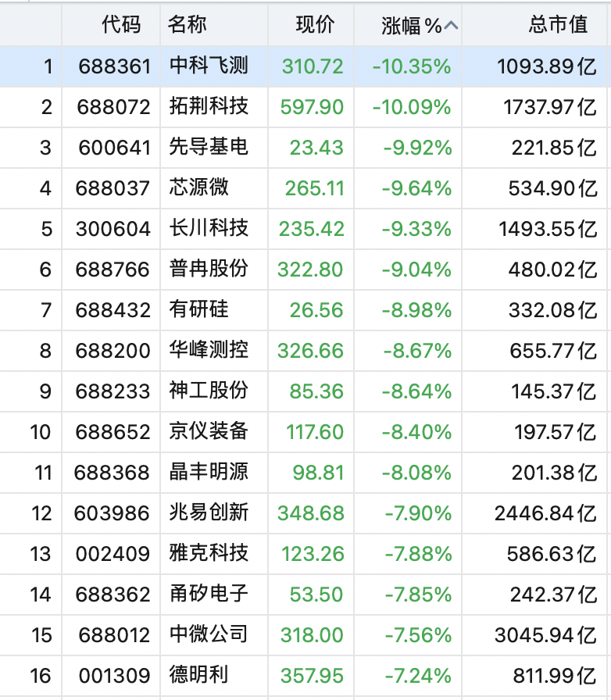The image size is (611, 700).
Task: Click stock code 688200
Action: coord(113,352)
